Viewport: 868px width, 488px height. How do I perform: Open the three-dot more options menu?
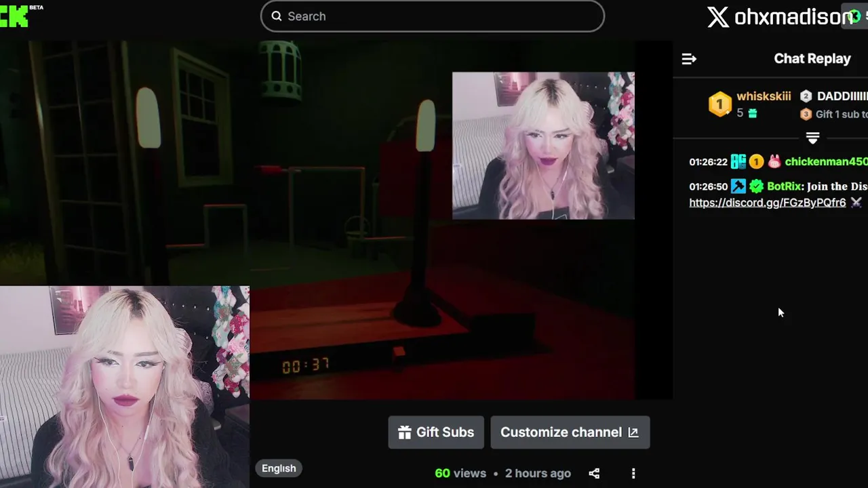633,474
